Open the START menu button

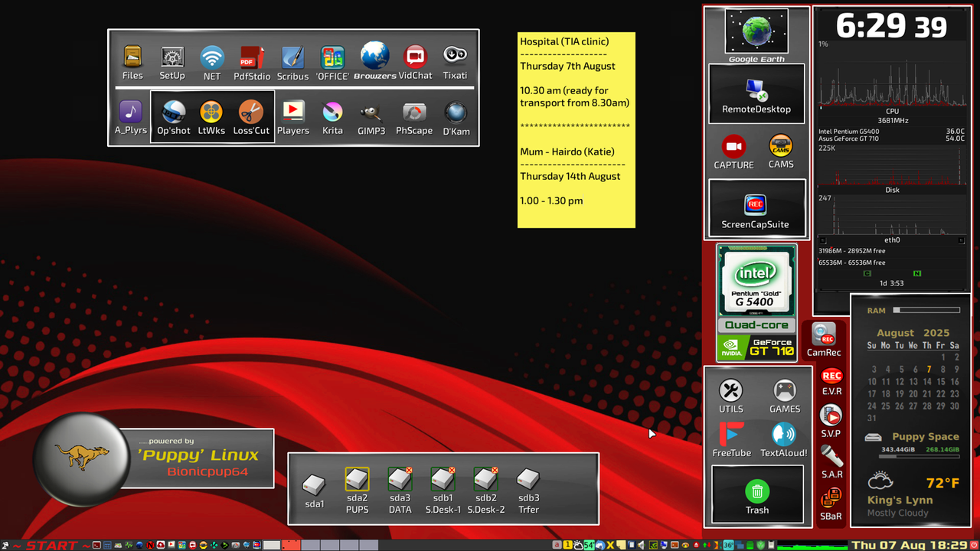pyautogui.click(x=45, y=545)
